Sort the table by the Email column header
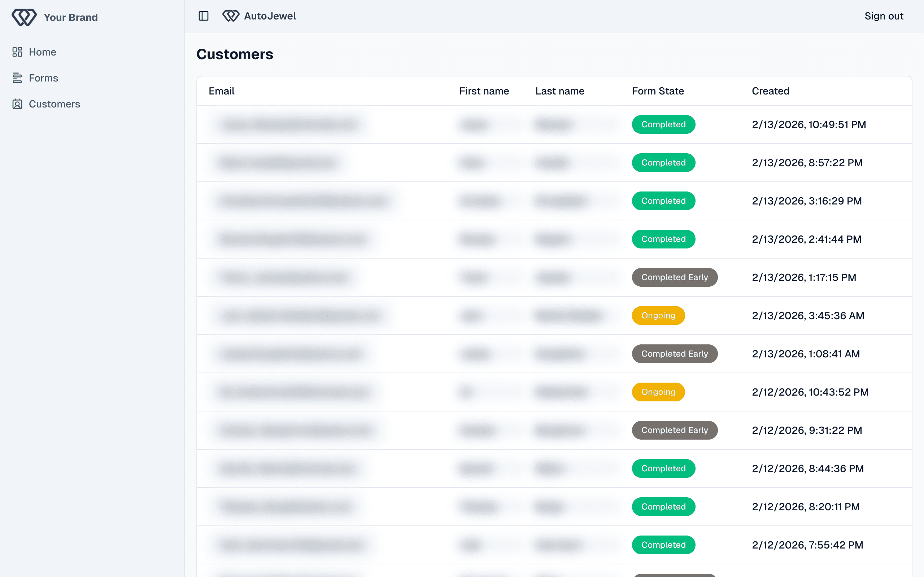Image resolution: width=924 pixels, height=577 pixels. (222, 91)
